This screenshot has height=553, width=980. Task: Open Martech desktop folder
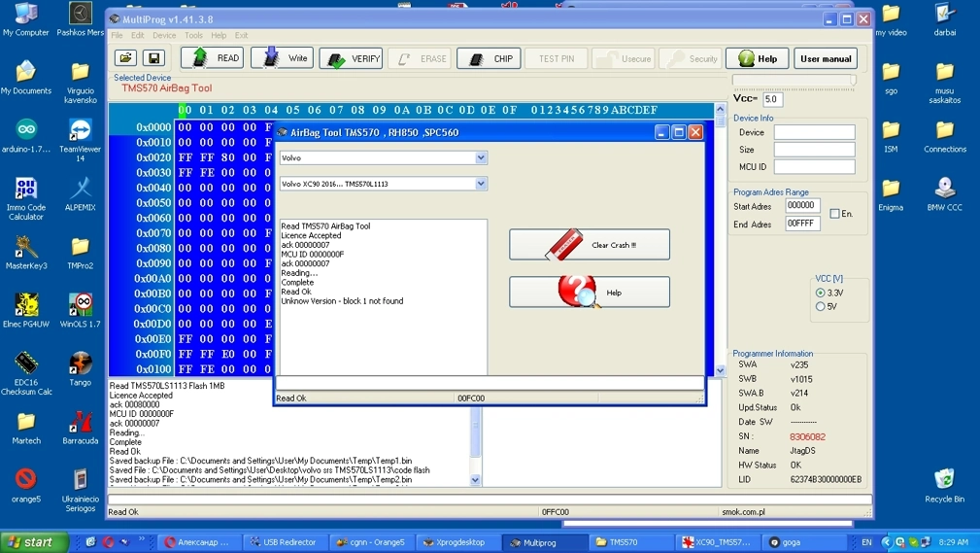(25, 428)
